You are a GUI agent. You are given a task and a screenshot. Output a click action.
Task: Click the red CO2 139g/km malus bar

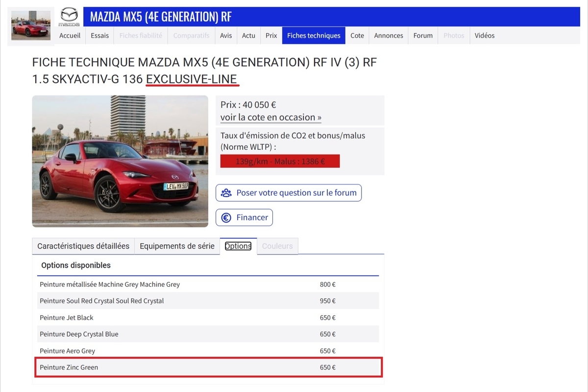280,161
